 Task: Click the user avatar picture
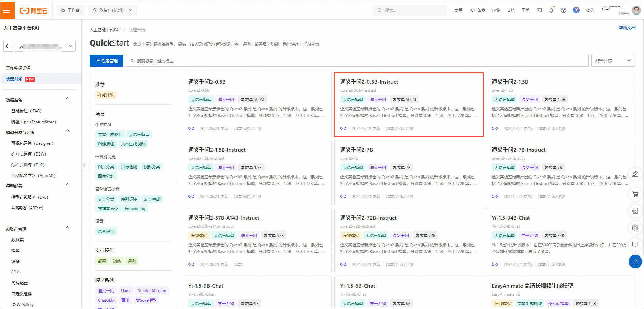[x=636, y=10]
